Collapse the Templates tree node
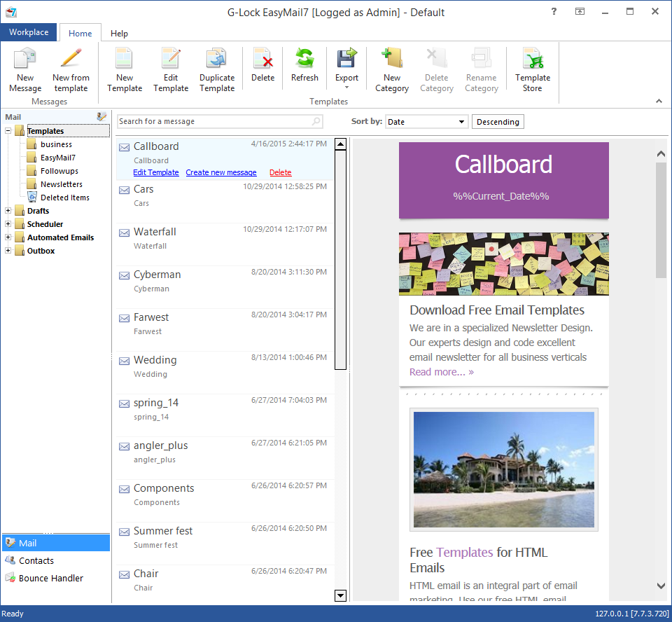Image resolution: width=672 pixels, height=622 pixels. point(8,131)
